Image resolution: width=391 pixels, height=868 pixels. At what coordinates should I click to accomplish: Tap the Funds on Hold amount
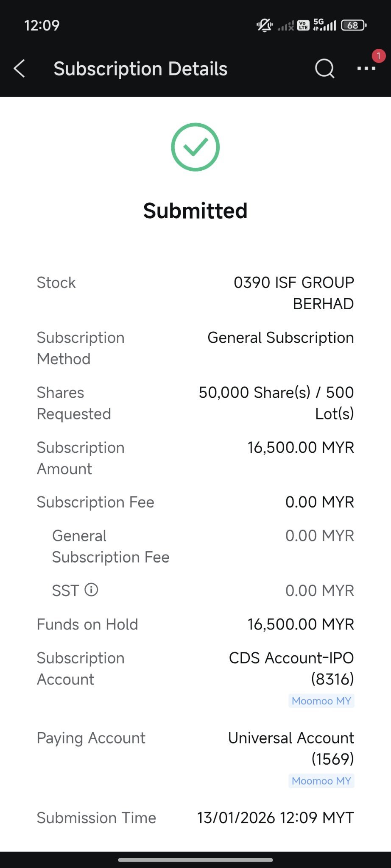pos(301,624)
